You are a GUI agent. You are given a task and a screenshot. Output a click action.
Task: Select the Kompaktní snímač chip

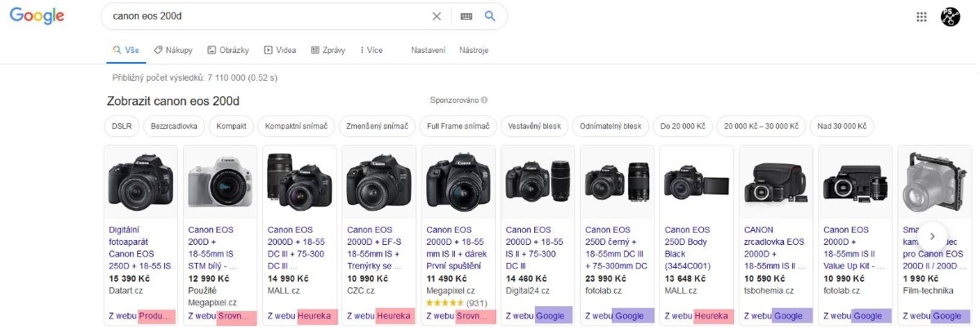point(296,127)
